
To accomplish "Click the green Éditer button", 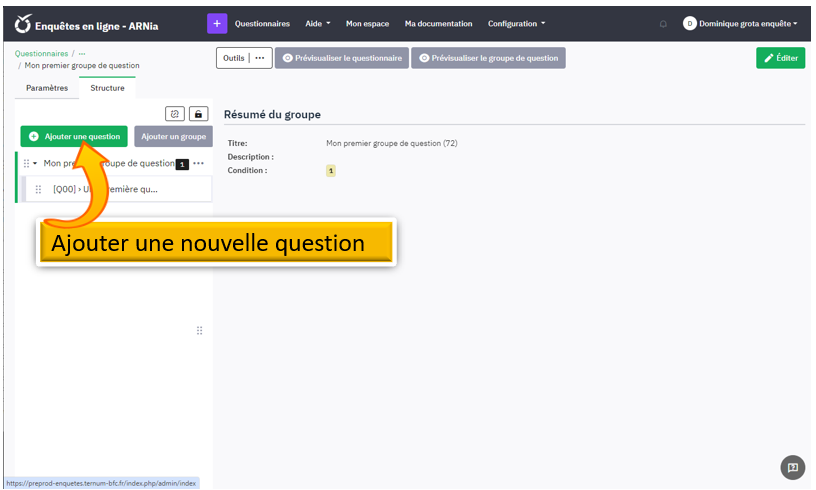I will click(780, 58).
